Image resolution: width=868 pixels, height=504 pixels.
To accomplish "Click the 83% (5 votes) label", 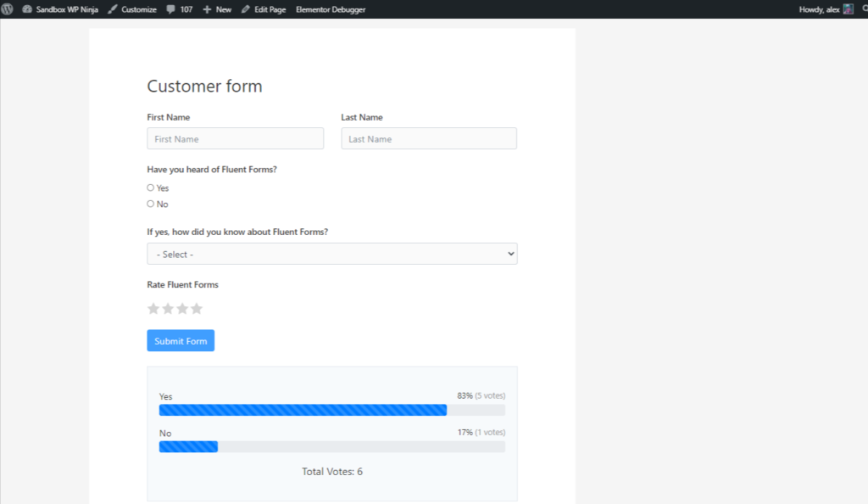I will tap(481, 395).
